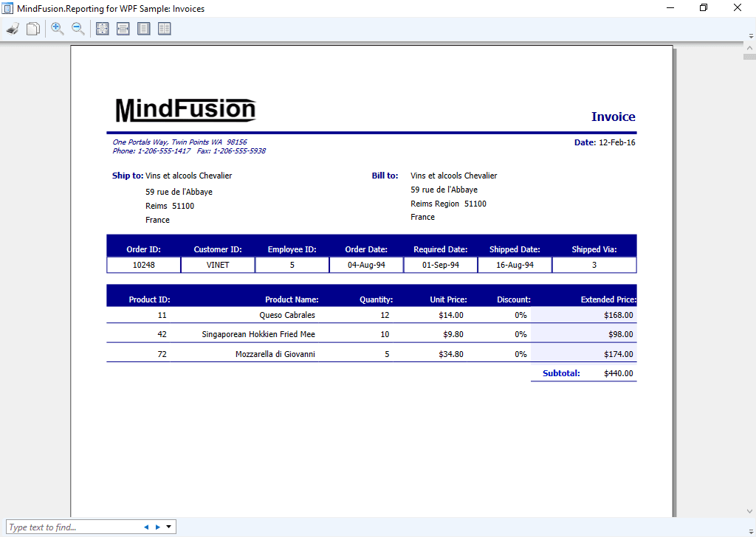Click Order Date value 04-Aug-94
Screen dimensions: 756x537
click(x=366, y=265)
